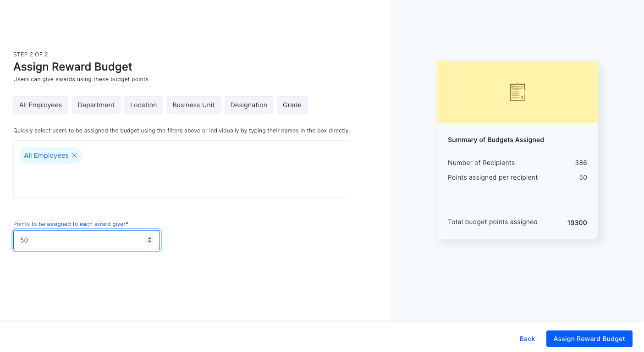Click the Number of Recipients label
Screen dimensions: 644x352
481,163
